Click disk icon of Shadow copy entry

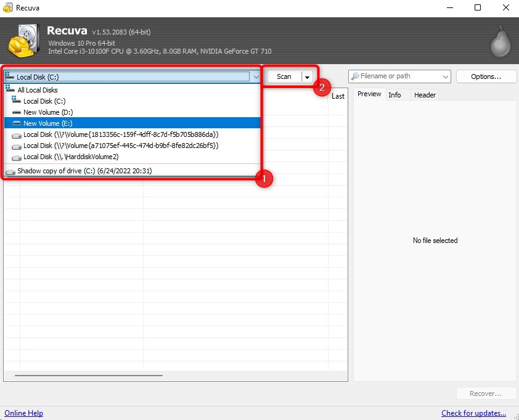[10, 171]
